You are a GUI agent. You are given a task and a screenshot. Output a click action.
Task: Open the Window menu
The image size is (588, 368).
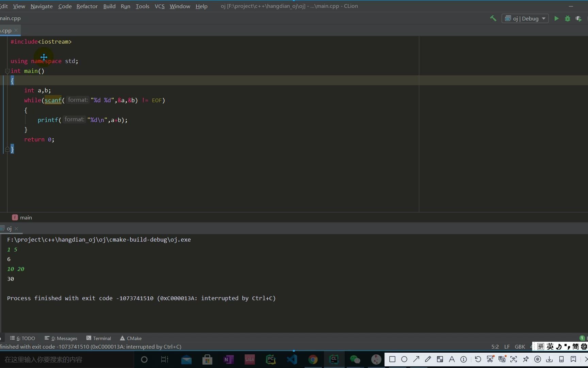pyautogui.click(x=180, y=6)
